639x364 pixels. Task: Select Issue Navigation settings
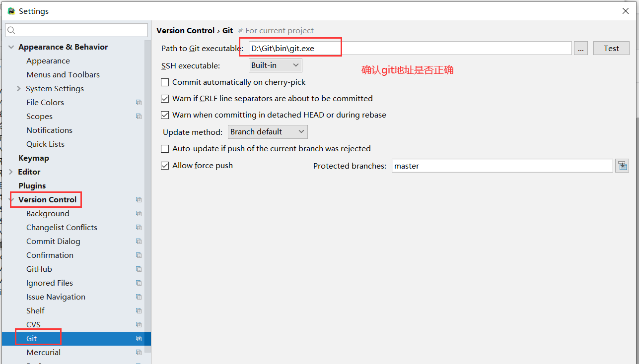click(56, 297)
